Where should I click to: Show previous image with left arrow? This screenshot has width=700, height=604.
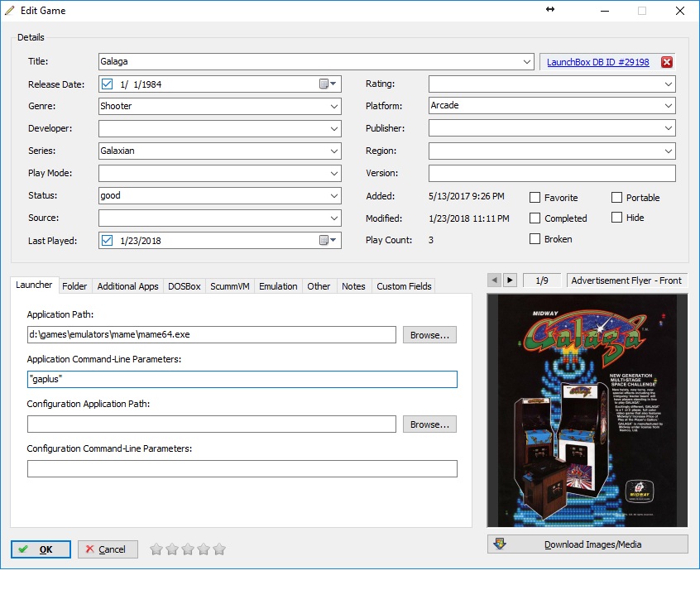coord(494,280)
